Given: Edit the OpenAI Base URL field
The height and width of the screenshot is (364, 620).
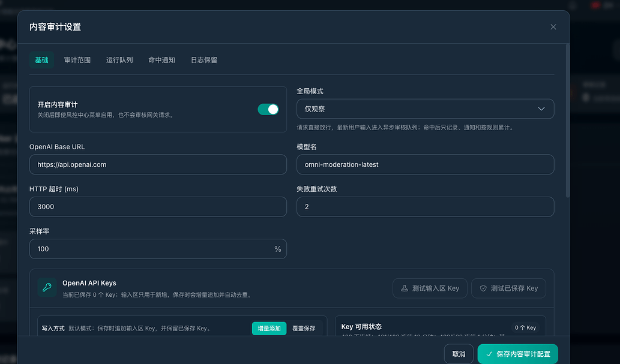Looking at the screenshot, I should coord(158,164).
